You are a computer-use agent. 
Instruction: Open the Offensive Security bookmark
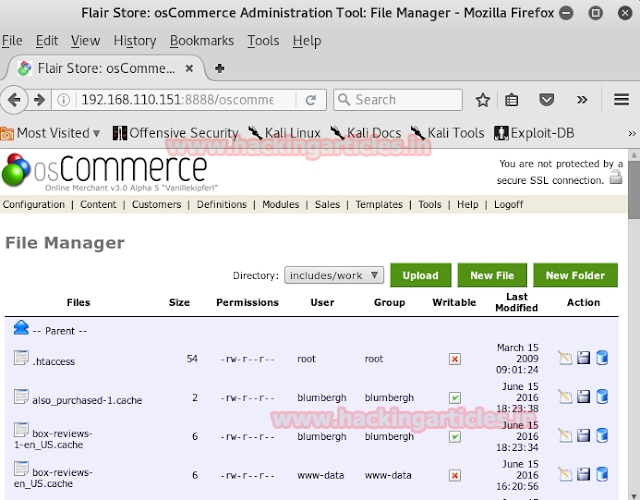pos(176,133)
